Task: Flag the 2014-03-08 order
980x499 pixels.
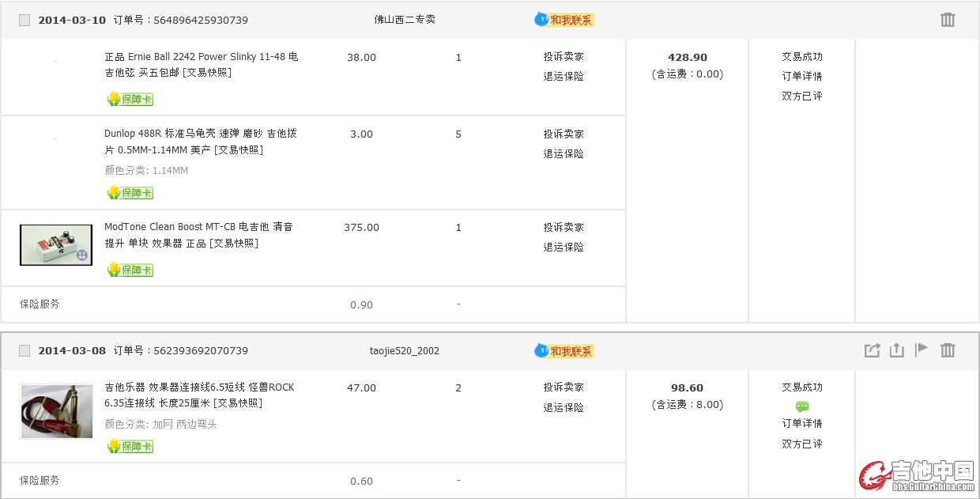Action: coord(922,350)
